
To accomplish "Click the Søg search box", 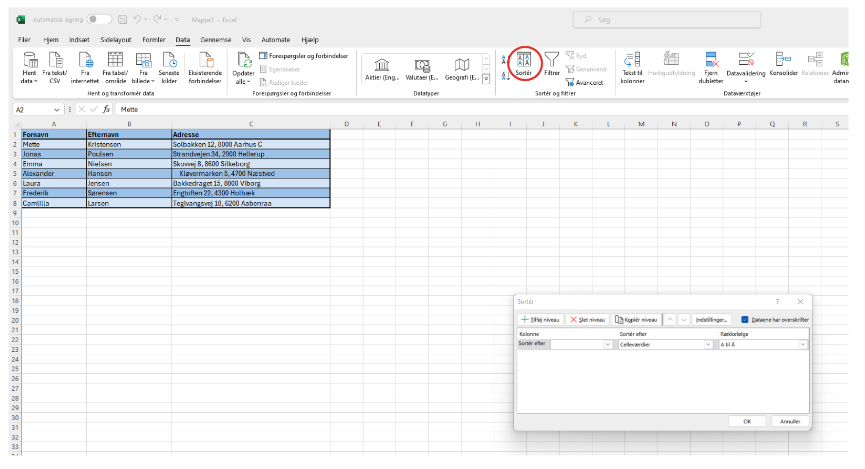I will point(667,20).
